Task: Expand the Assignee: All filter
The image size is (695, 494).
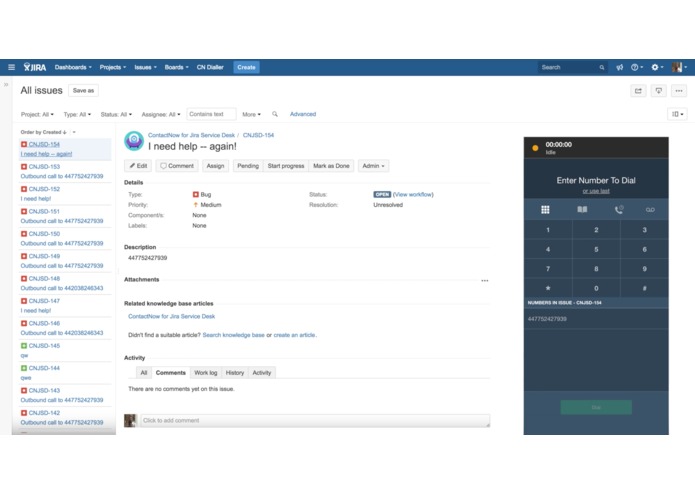Action: pos(161,114)
